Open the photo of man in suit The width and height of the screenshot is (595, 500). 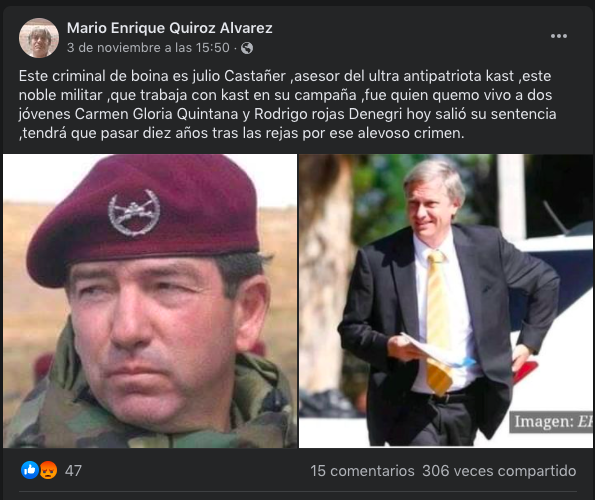[446, 301]
